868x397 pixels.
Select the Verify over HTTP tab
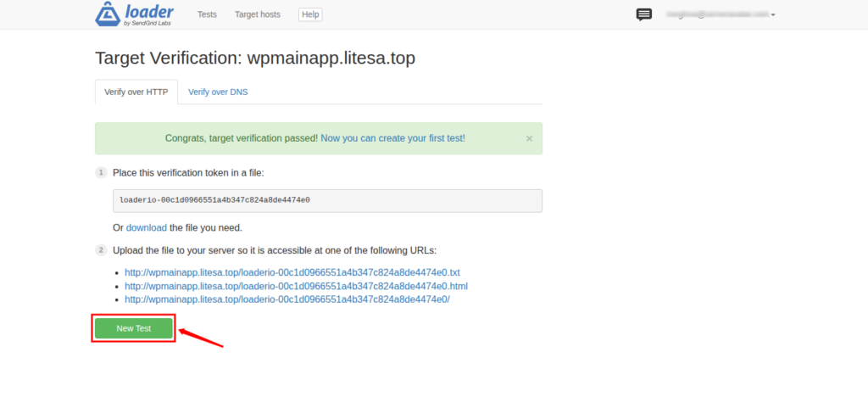[x=136, y=92]
